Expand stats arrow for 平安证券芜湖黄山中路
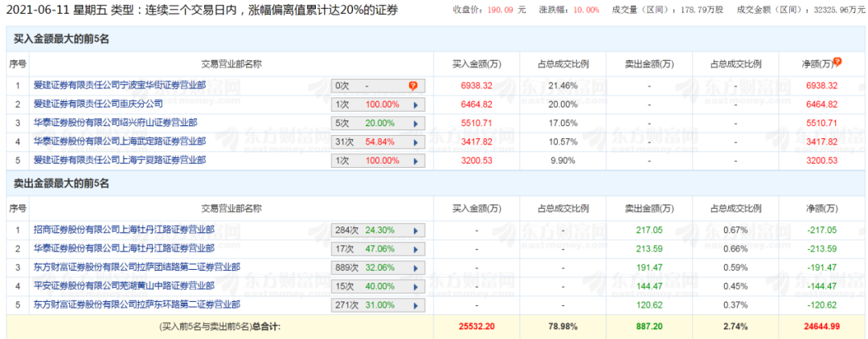Image resolution: width=868 pixels, height=339 pixels. pyautogui.click(x=416, y=287)
